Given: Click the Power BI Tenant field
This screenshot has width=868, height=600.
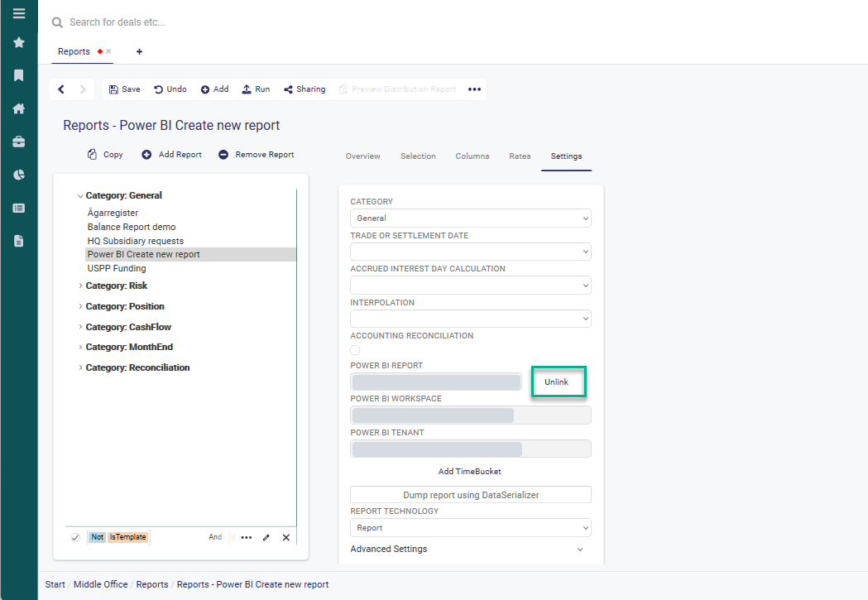Looking at the screenshot, I should 471,449.
